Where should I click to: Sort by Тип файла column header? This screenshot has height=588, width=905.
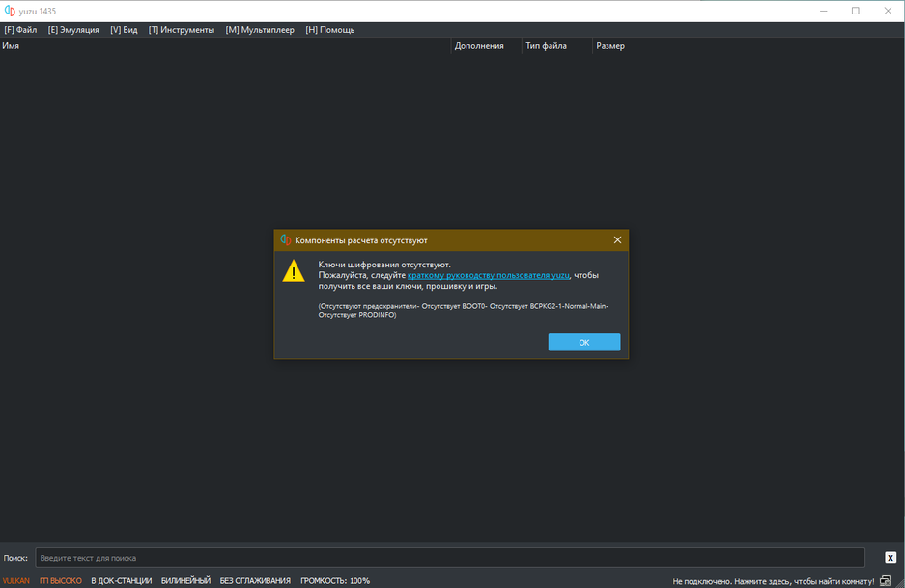coord(557,46)
